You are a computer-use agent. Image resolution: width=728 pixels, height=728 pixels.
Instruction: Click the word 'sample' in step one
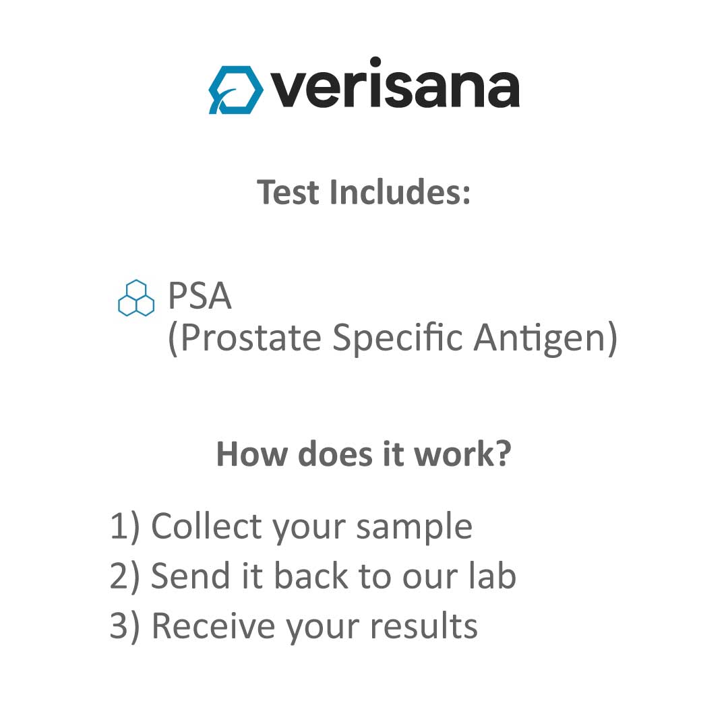pyautogui.click(x=414, y=530)
